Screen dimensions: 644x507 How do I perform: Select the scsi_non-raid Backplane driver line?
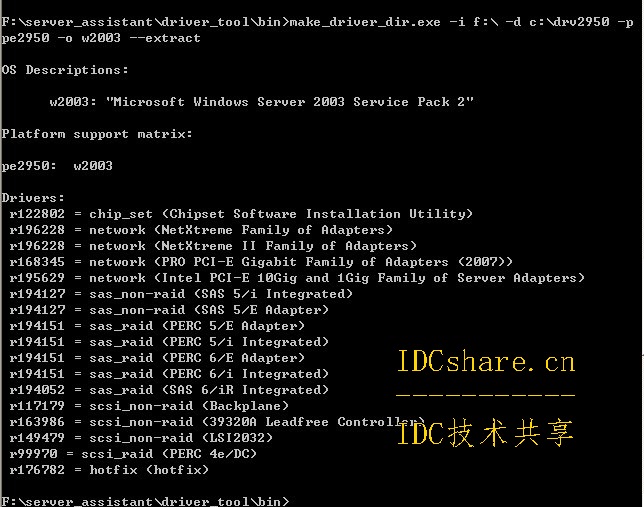149,406
